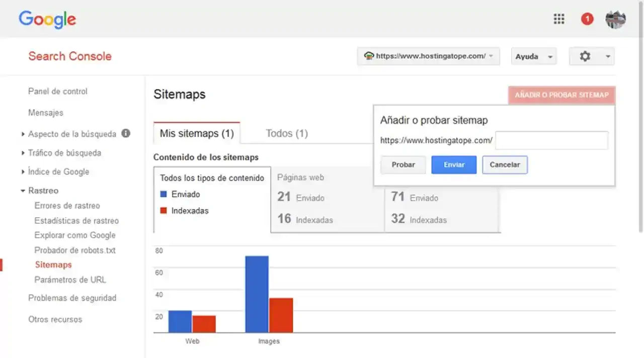
Task: Open Estadísticas de rastreo
Action: tap(76, 221)
